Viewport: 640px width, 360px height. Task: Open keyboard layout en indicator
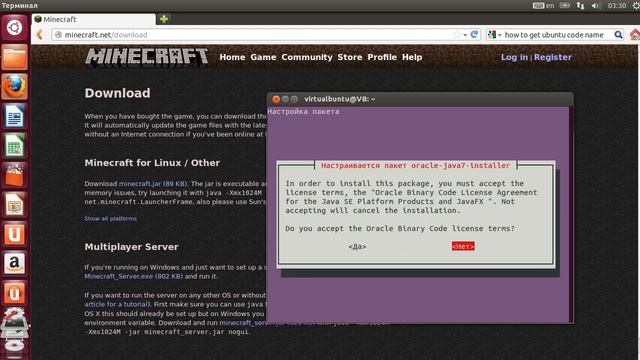click(x=544, y=6)
